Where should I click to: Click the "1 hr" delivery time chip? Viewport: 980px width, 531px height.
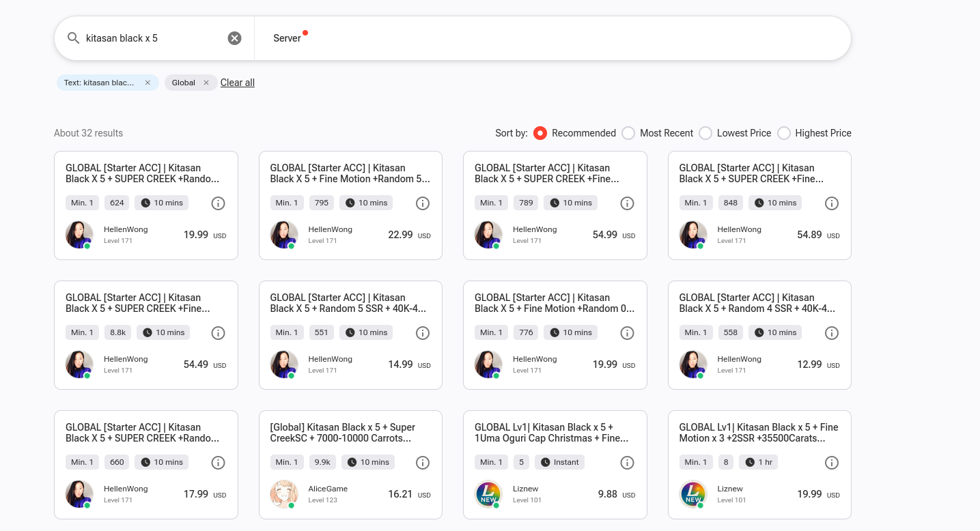759,462
